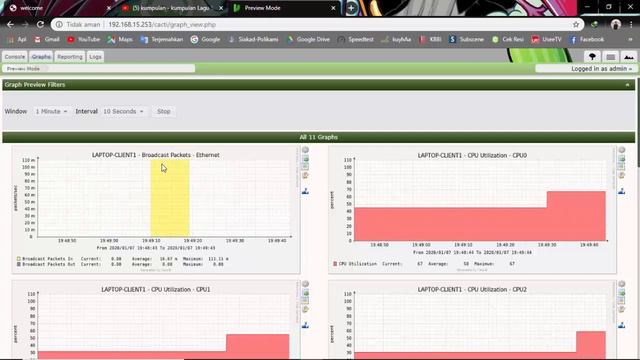The image size is (640, 360).
Task: Switch to kumpulan Lagu YouTube tab
Action: 171,8
